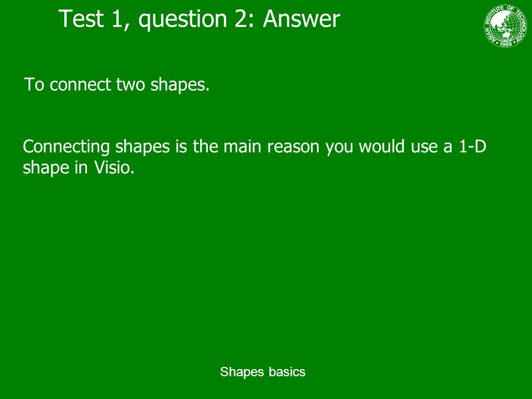
Task: Click 'shape in Visio.' on the paragraph's last line
Action: click(79, 167)
